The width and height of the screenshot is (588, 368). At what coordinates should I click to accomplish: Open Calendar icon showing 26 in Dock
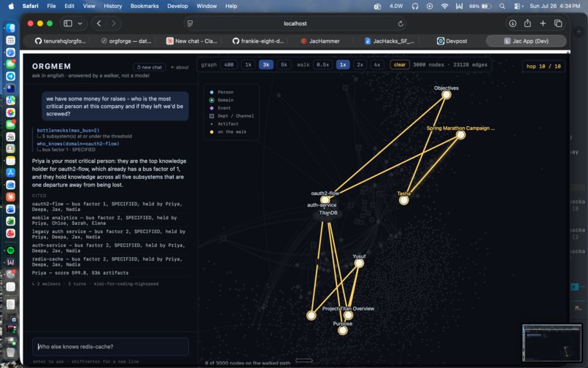coord(10,137)
